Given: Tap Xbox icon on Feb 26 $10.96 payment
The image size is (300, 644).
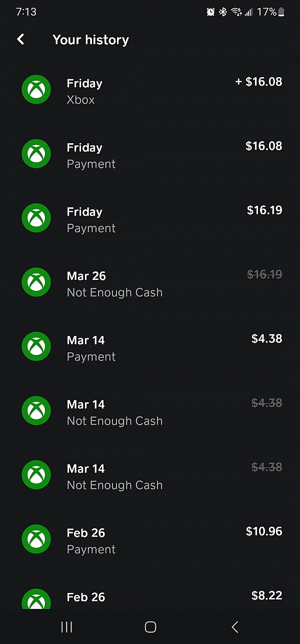Looking at the screenshot, I should (x=36, y=539).
